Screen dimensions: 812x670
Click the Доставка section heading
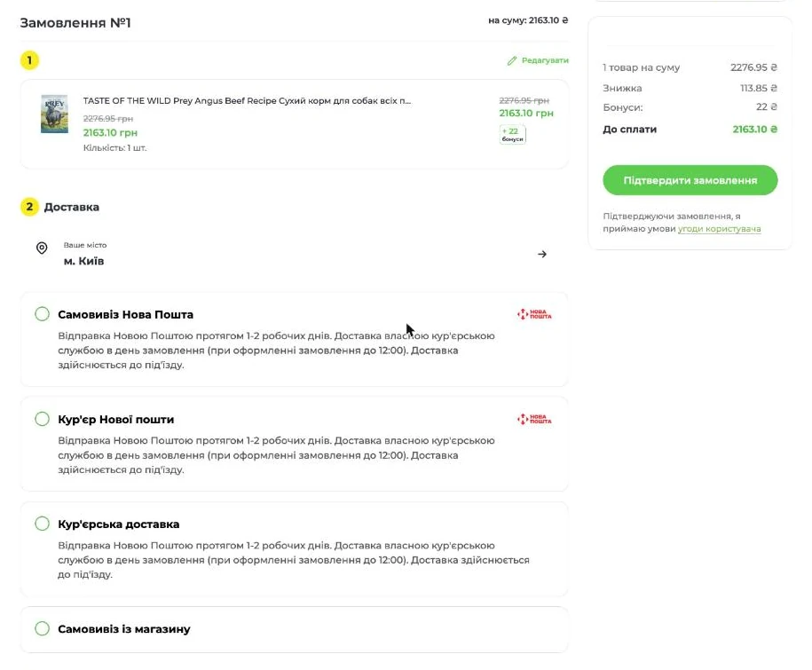point(72,207)
